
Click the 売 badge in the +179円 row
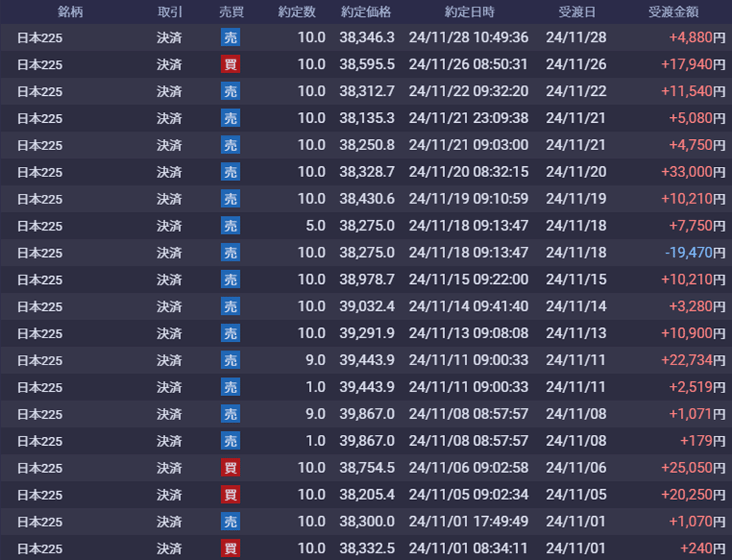pos(231,441)
